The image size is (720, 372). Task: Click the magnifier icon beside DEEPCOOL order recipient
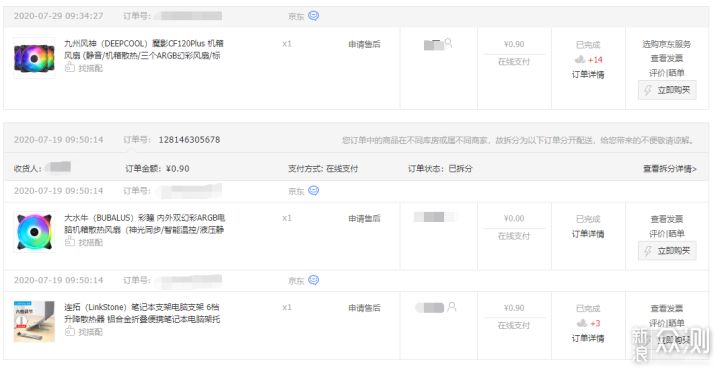tap(449, 43)
